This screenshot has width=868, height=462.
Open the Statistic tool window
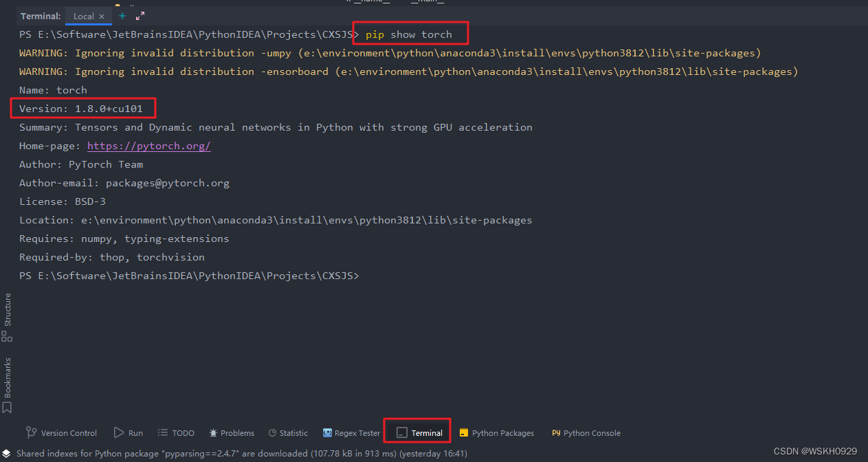288,433
